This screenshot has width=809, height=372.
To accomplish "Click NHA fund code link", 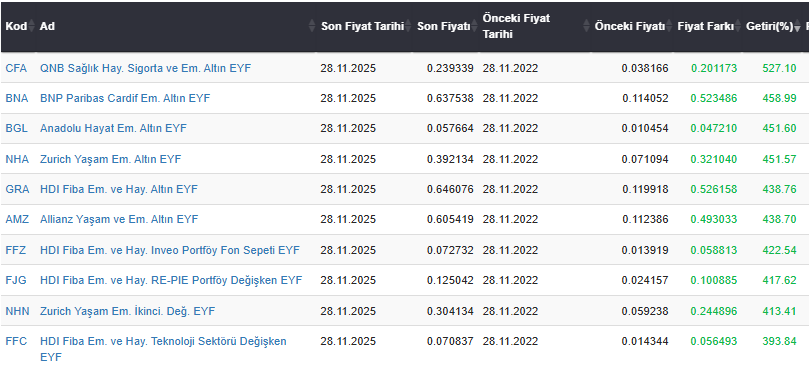I will point(17,159).
